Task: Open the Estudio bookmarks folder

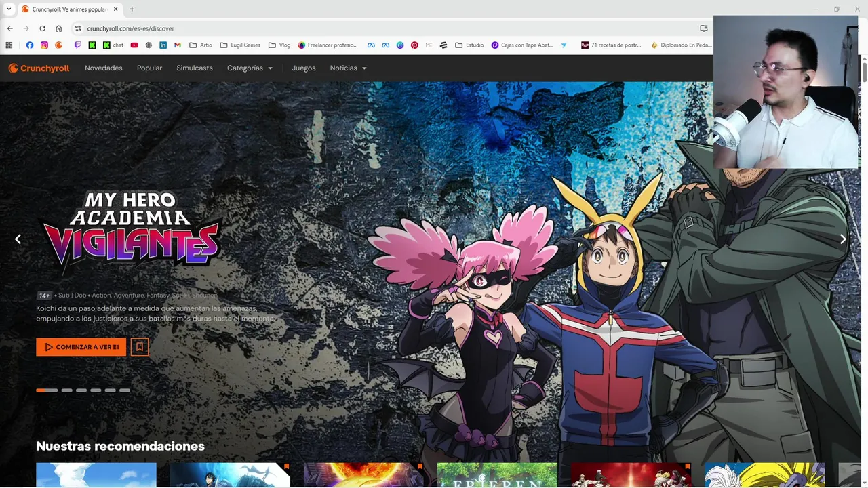Action: [x=469, y=45]
